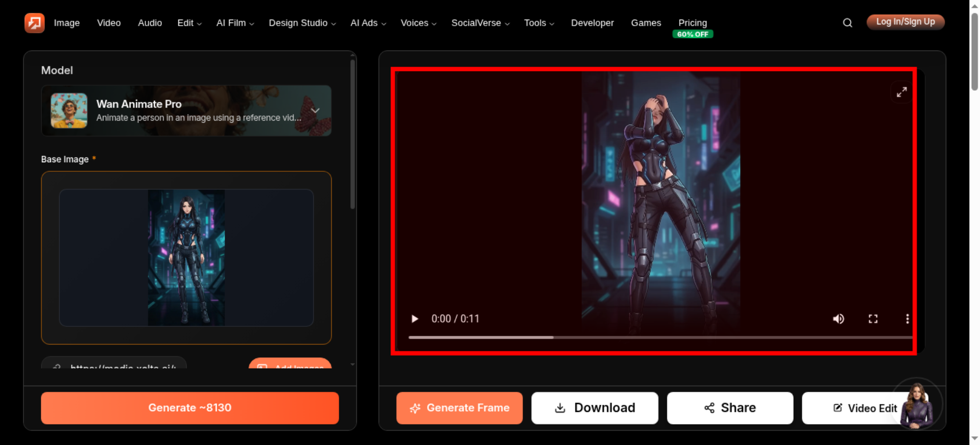Expand preview with diagonal arrows icon
This screenshot has height=445, width=980.
coord(902,92)
